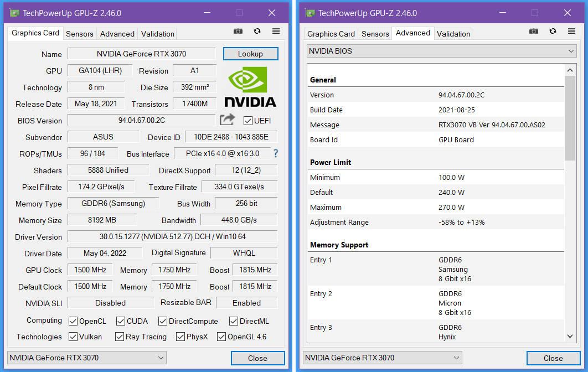This screenshot has height=372, width=588.
Task: Select Graphics Card tab in left window
Action: [35, 33]
